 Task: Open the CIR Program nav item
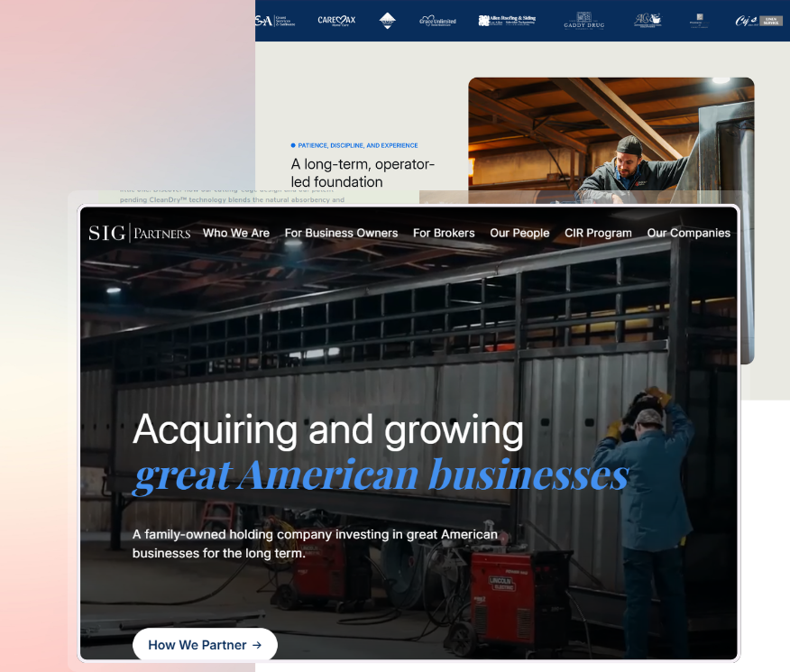tap(598, 233)
